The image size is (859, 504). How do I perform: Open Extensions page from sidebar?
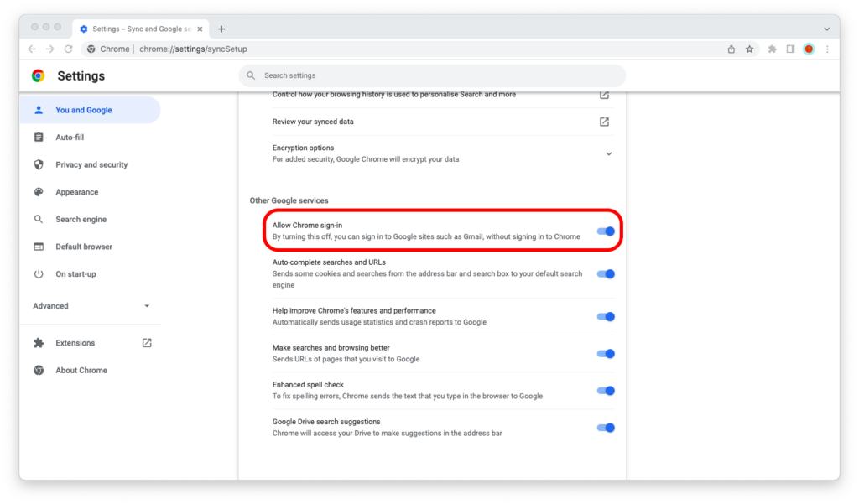[91, 343]
